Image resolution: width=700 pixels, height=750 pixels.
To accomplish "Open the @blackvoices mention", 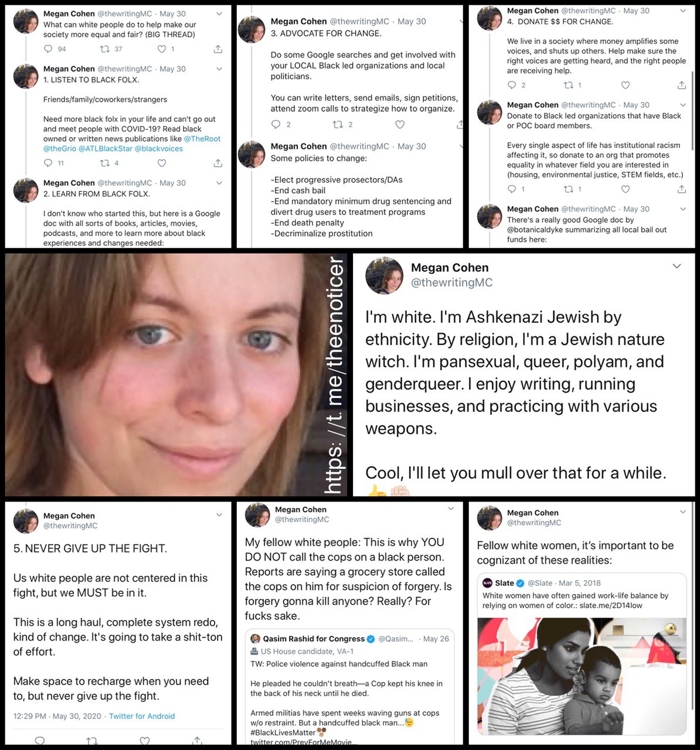I will tap(159, 149).
